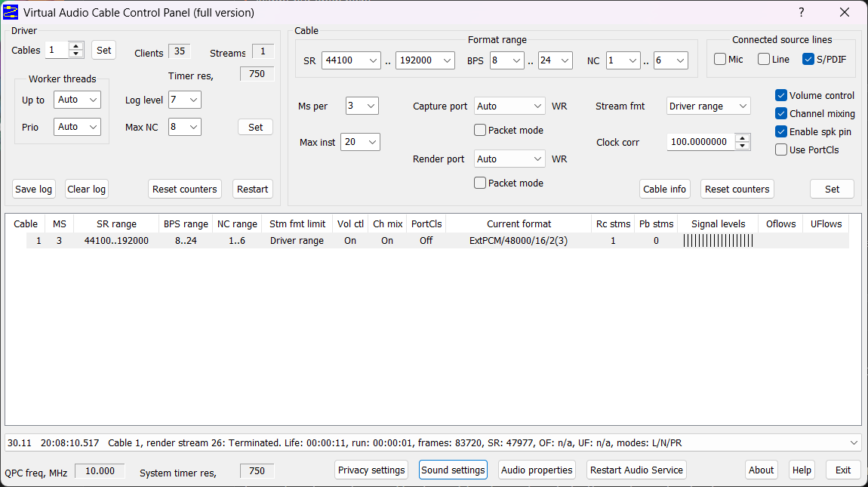Select the Cable 1 row in list
The image size is (868, 487).
click(437, 240)
